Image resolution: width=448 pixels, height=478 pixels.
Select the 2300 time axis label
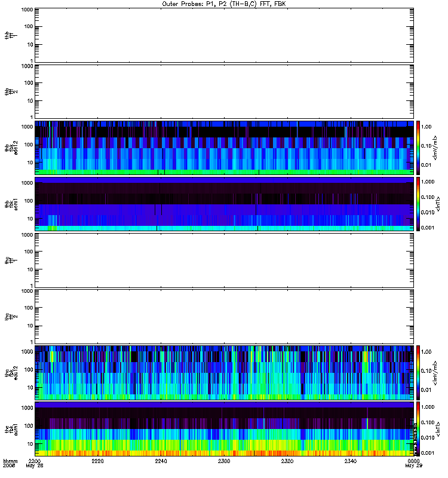pos(224,461)
